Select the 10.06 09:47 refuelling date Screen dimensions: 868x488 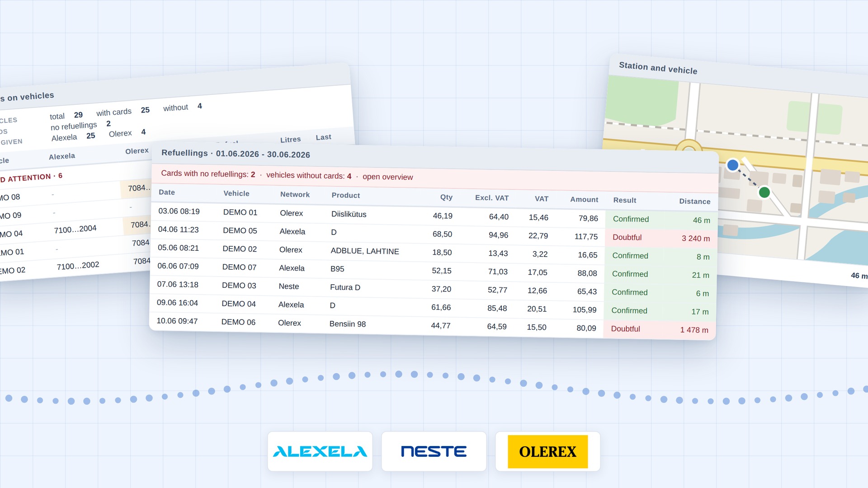(177, 321)
